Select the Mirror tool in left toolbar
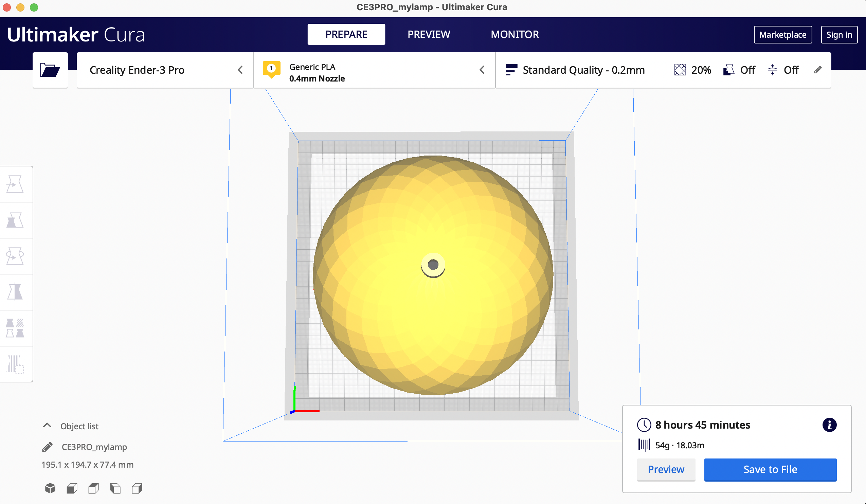This screenshot has height=504, width=866. click(15, 292)
